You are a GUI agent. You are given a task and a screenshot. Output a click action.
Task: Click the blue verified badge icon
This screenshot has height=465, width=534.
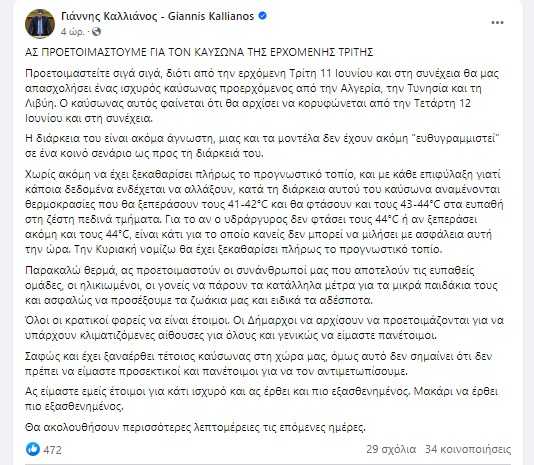coord(263,16)
